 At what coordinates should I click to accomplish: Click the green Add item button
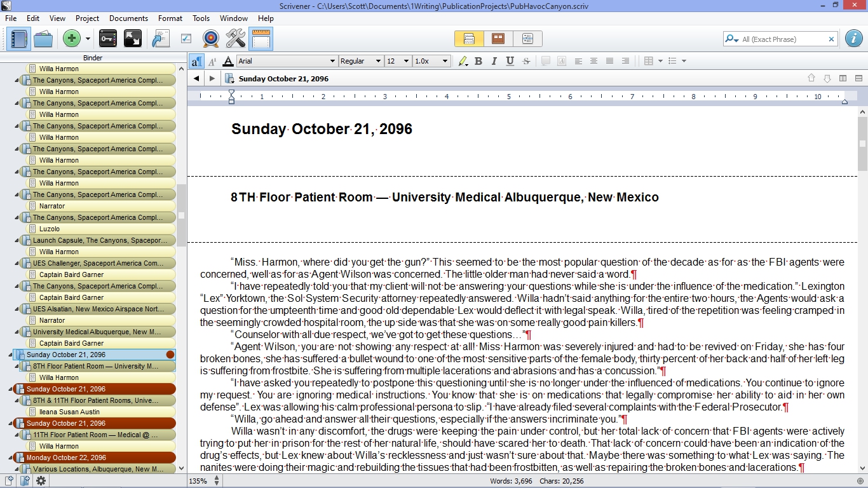click(72, 39)
